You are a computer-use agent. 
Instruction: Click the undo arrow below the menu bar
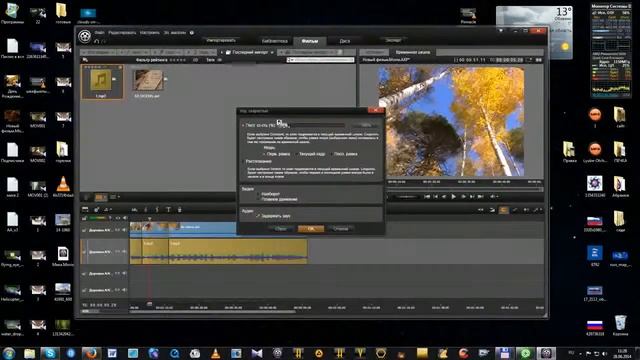[97, 41]
